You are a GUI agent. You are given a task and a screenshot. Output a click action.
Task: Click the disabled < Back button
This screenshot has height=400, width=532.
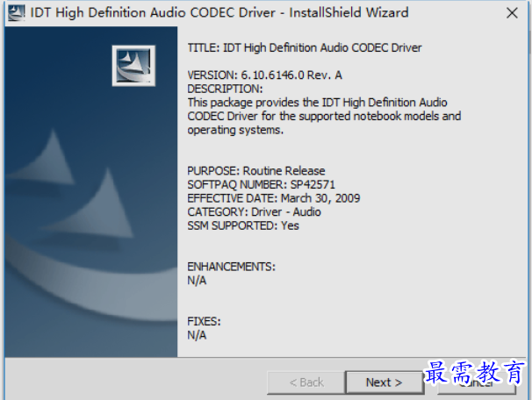pyautogui.click(x=306, y=382)
